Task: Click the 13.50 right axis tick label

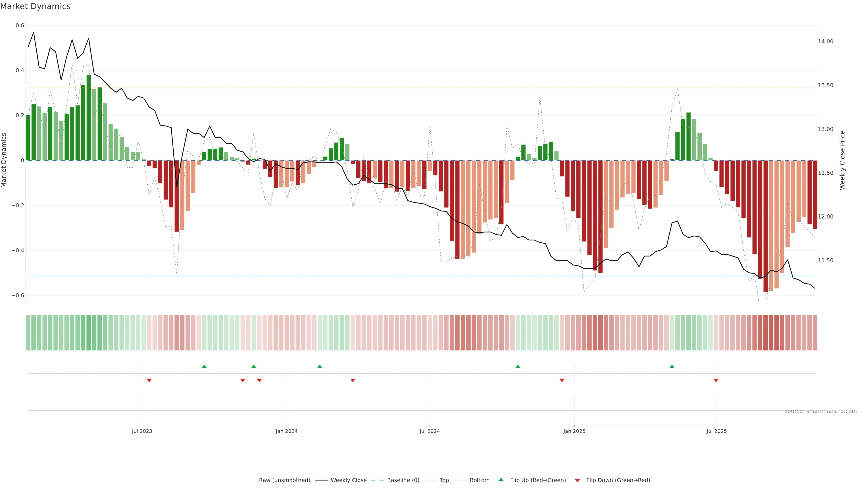Action: [825, 85]
